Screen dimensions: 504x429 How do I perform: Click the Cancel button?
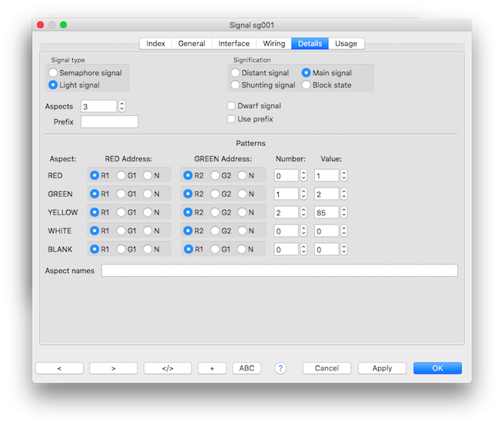(327, 368)
